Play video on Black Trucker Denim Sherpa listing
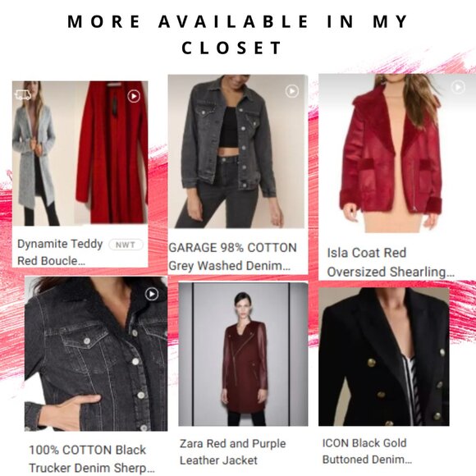 coord(152,294)
